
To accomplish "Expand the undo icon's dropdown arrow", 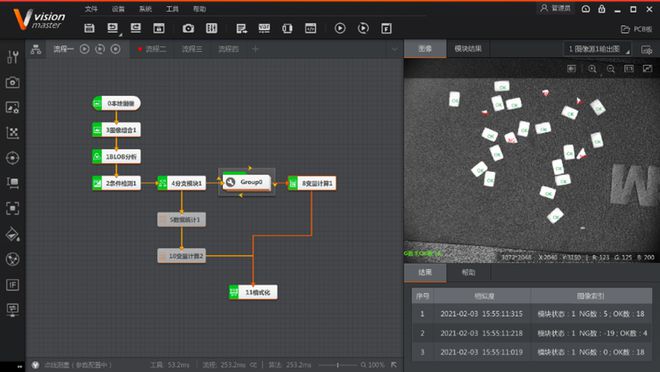I will (x=120, y=35).
